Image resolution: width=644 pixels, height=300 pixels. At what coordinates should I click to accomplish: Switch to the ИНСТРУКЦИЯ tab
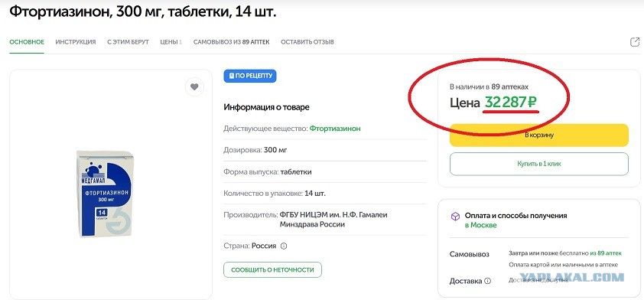pyautogui.click(x=76, y=42)
